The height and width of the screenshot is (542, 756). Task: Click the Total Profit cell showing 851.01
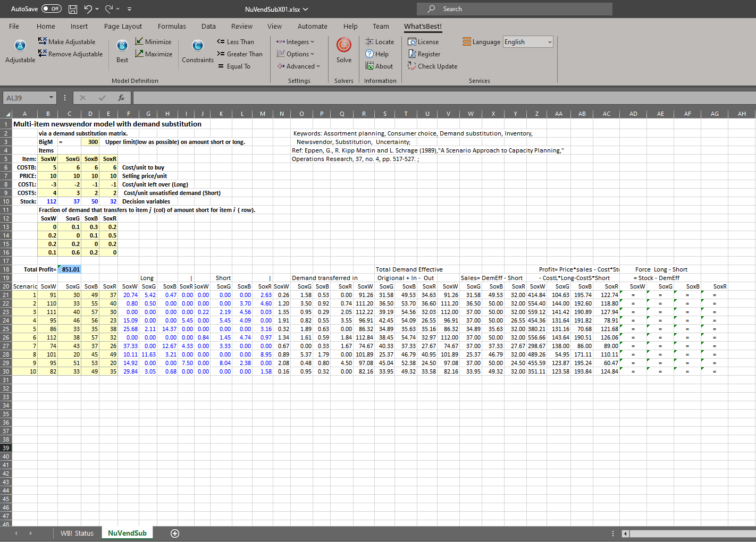pyautogui.click(x=70, y=269)
